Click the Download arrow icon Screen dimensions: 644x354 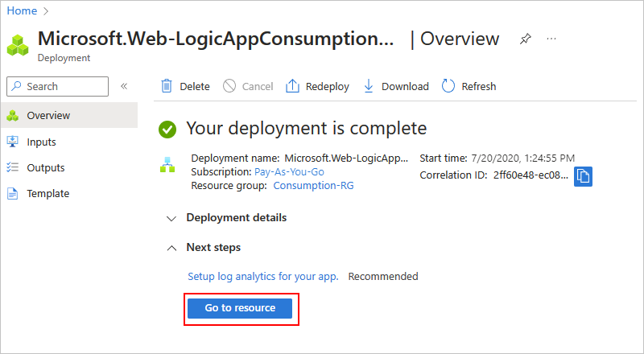click(x=369, y=86)
